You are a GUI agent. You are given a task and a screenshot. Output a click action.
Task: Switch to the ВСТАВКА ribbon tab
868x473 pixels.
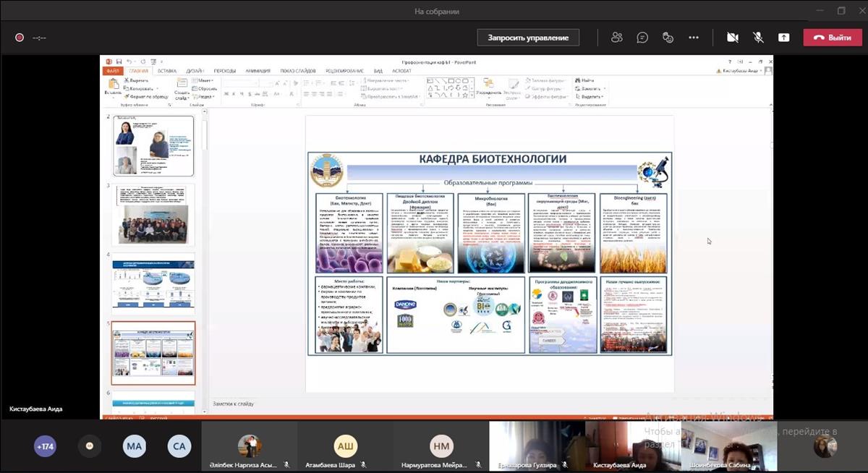167,71
